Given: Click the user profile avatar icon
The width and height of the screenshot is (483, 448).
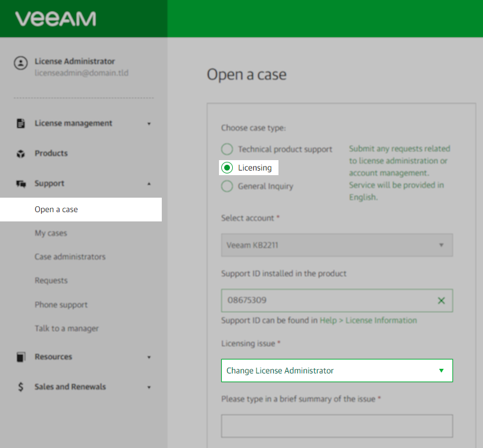Looking at the screenshot, I should coord(21,63).
